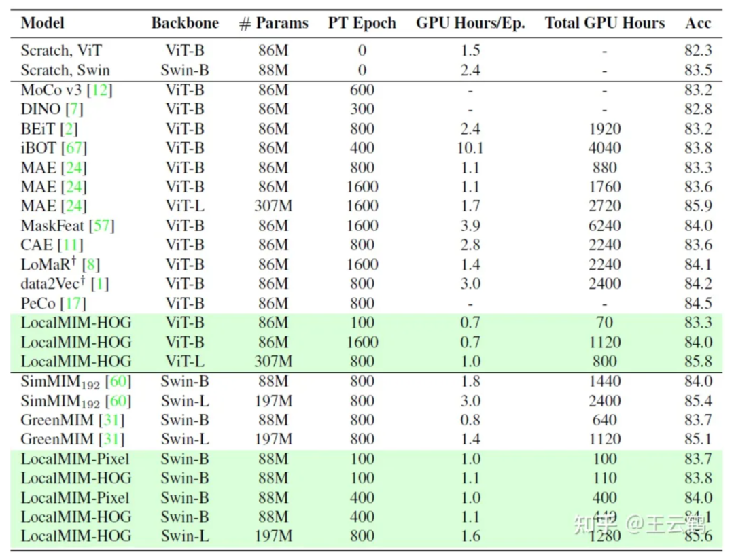
Task: Click the Acc column header
Action: pyautogui.click(x=698, y=23)
